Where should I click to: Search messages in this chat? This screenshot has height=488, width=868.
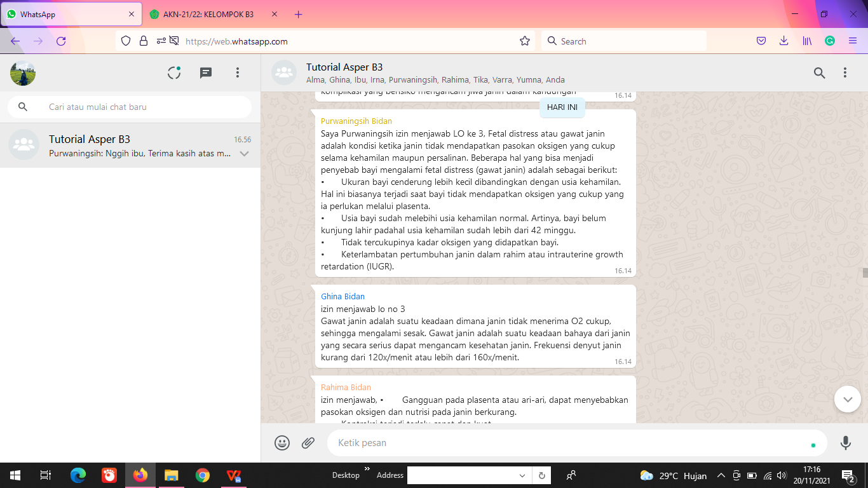pyautogui.click(x=820, y=73)
